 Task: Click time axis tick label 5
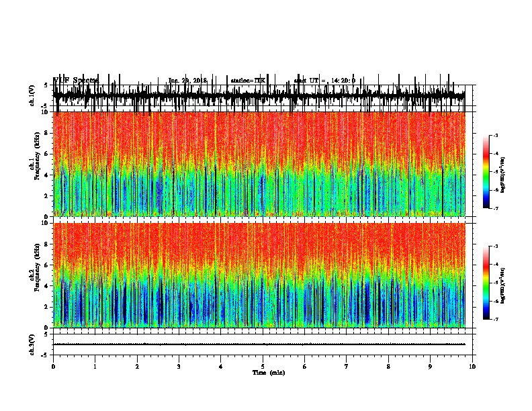pyautogui.click(x=263, y=366)
